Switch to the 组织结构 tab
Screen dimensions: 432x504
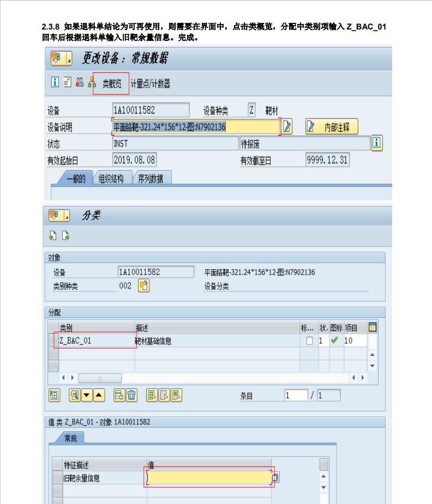[x=111, y=179]
